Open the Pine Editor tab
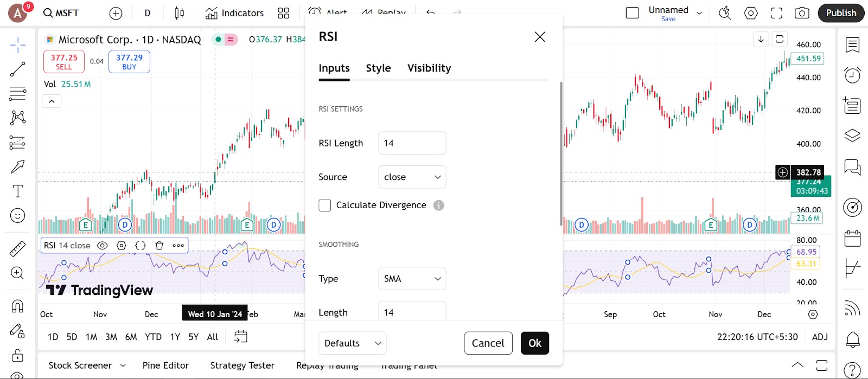 coord(165,366)
